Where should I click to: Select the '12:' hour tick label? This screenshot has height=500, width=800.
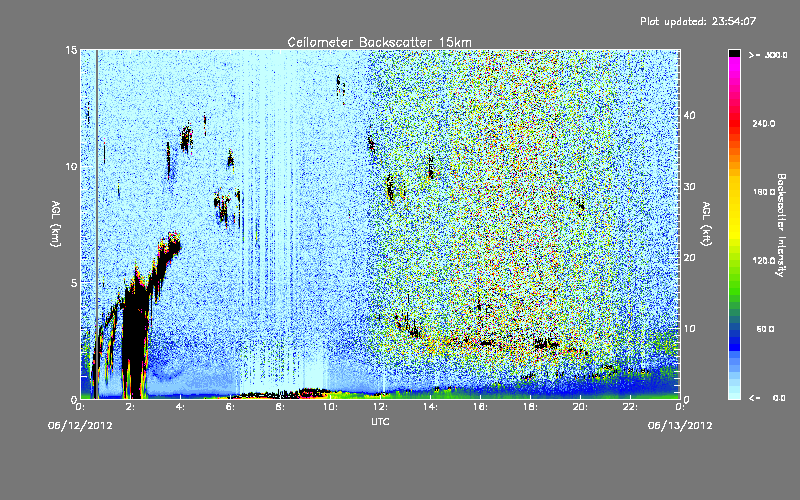point(380,407)
